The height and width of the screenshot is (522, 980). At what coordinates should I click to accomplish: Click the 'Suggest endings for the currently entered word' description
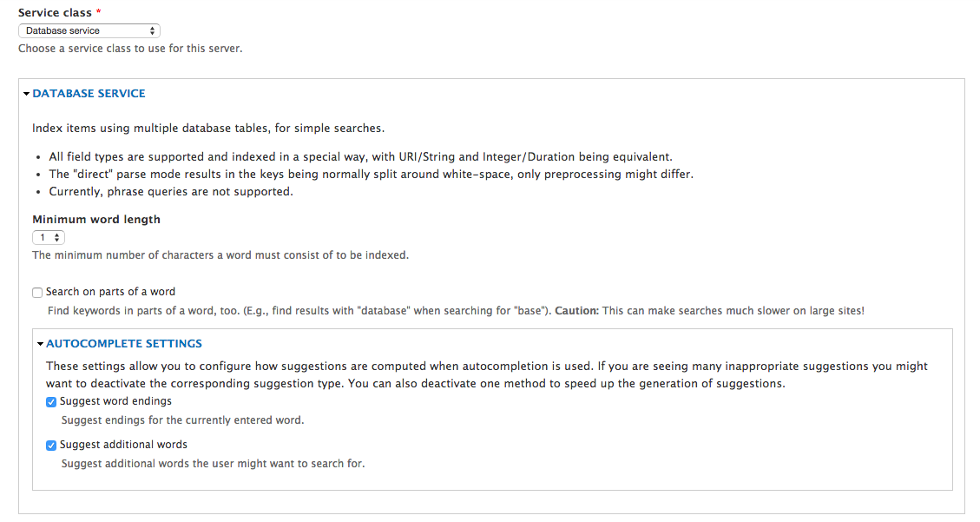tap(182, 420)
